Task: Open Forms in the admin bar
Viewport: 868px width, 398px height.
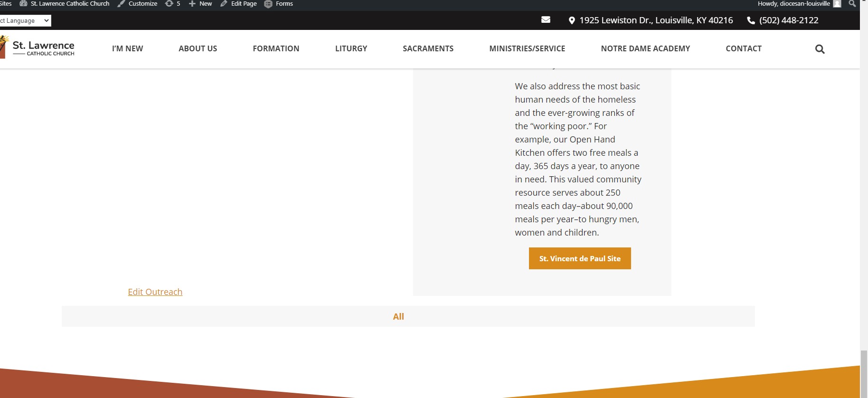Action: 279,4
